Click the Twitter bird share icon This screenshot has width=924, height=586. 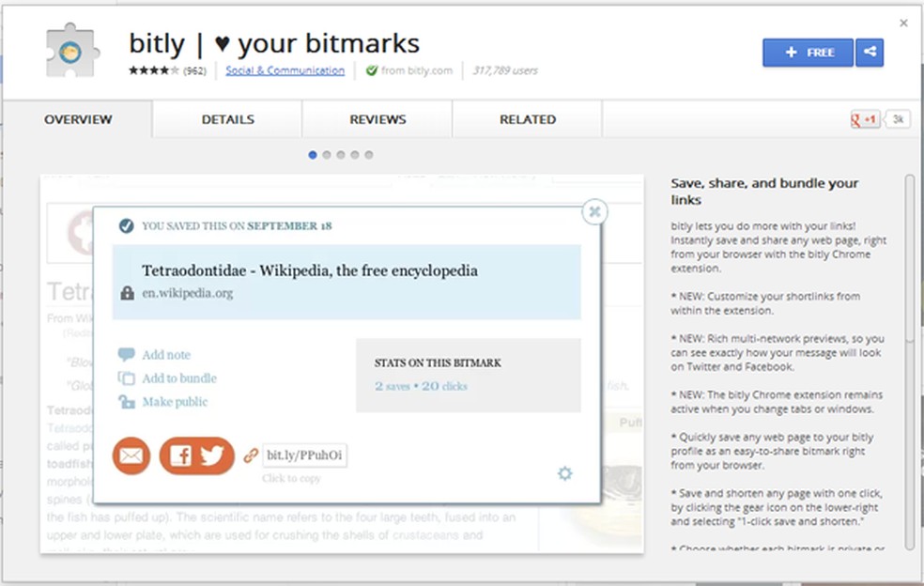pos(212,455)
